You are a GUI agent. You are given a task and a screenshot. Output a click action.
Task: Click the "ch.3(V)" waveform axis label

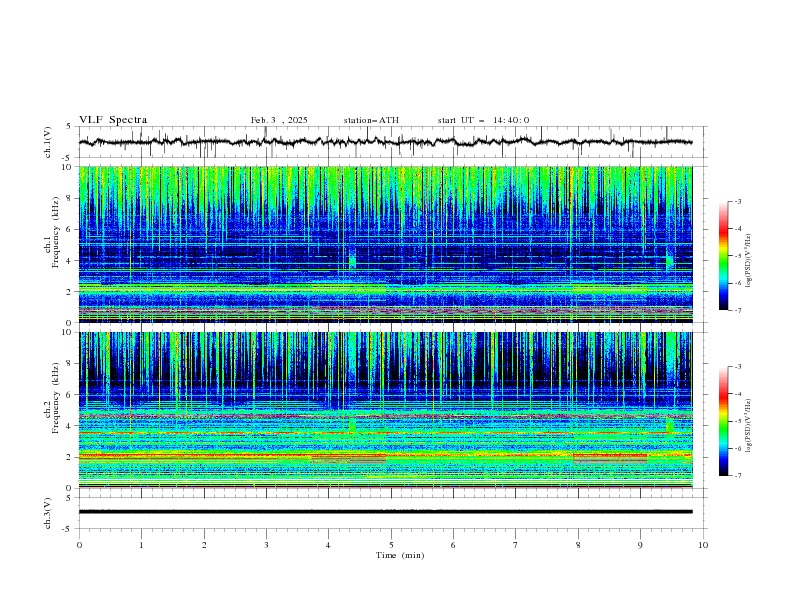click(x=48, y=513)
